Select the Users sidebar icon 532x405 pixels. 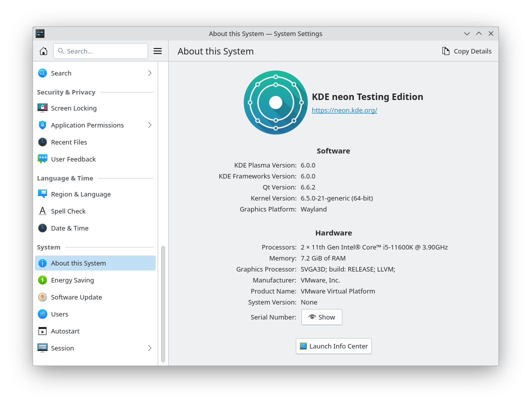point(43,314)
